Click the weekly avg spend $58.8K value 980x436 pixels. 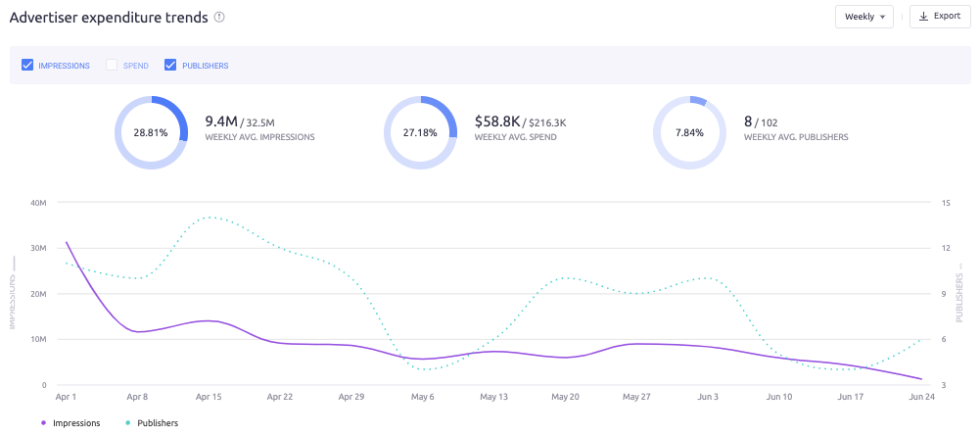[x=499, y=121]
